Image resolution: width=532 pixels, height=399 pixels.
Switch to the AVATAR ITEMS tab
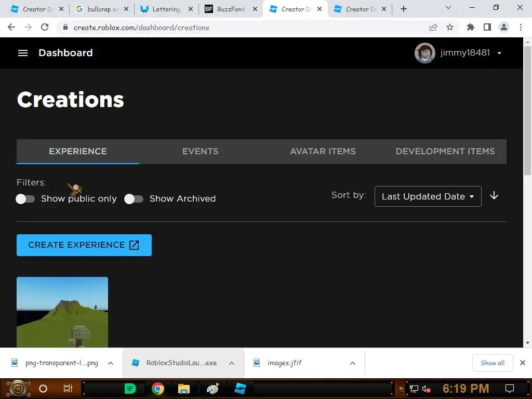click(323, 151)
